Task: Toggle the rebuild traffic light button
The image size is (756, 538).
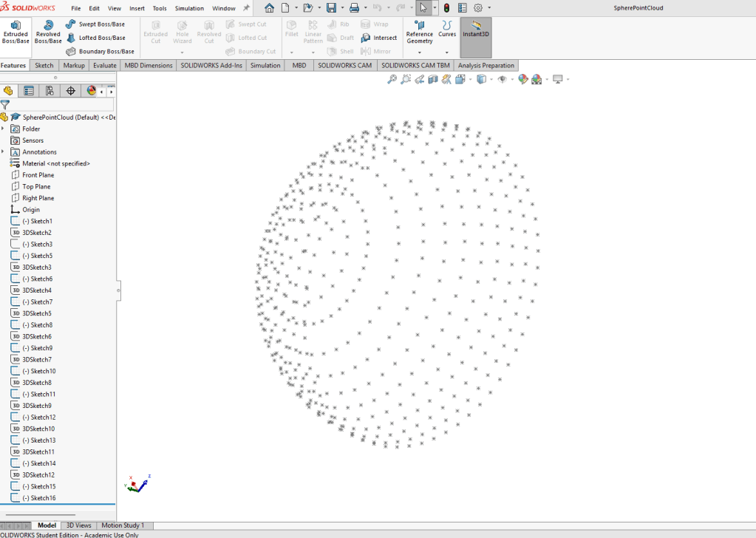Action: pos(446,8)
